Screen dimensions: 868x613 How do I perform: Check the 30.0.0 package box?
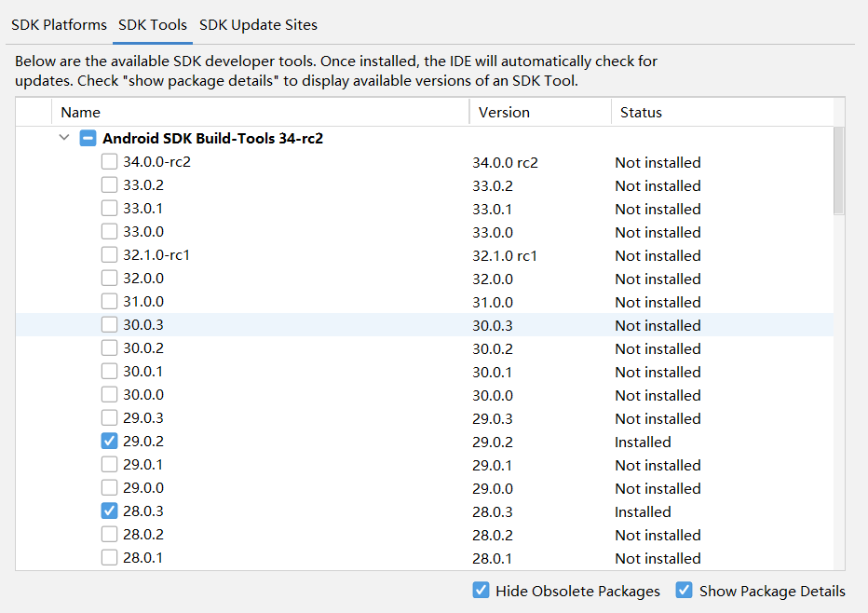[x=110, y=394]
